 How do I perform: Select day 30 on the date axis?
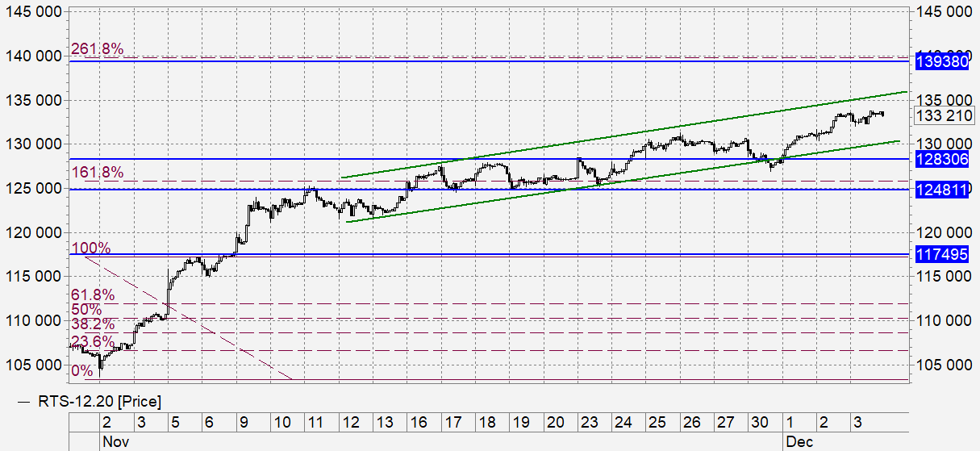pos(761,423)
